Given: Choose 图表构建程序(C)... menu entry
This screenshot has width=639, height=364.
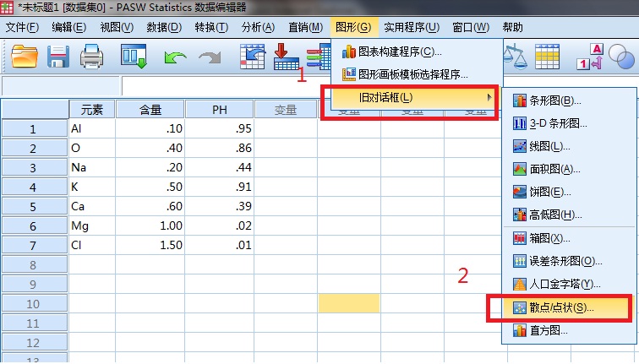Looking at the screenshot, I should tap(417, 52).
